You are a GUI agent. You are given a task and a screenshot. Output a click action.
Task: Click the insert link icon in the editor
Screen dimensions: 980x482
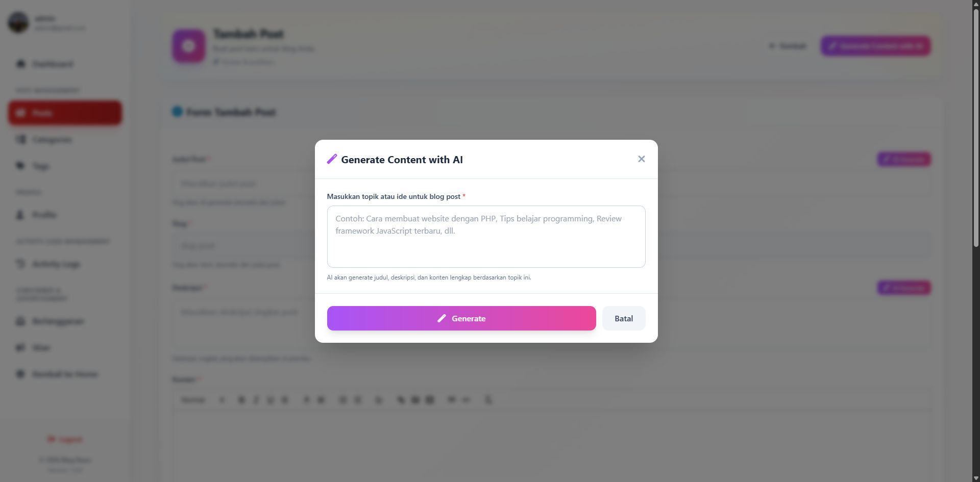[401, 400]
